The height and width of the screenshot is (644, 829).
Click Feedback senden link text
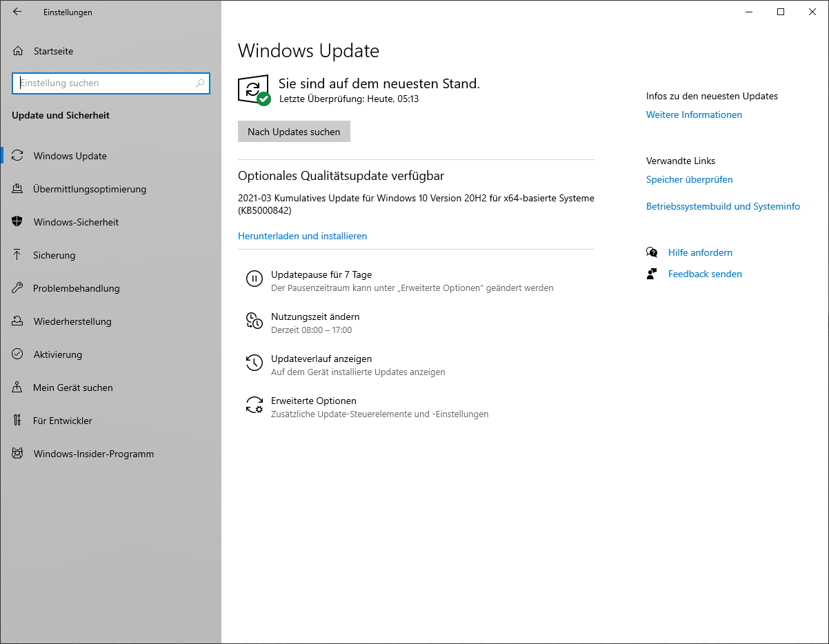(705, 274)
